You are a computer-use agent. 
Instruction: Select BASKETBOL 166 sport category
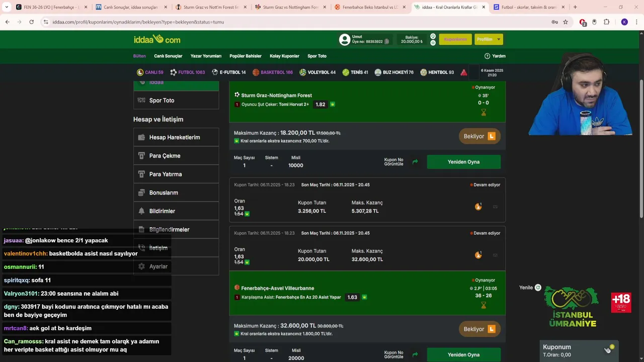(x=272, y=72)
